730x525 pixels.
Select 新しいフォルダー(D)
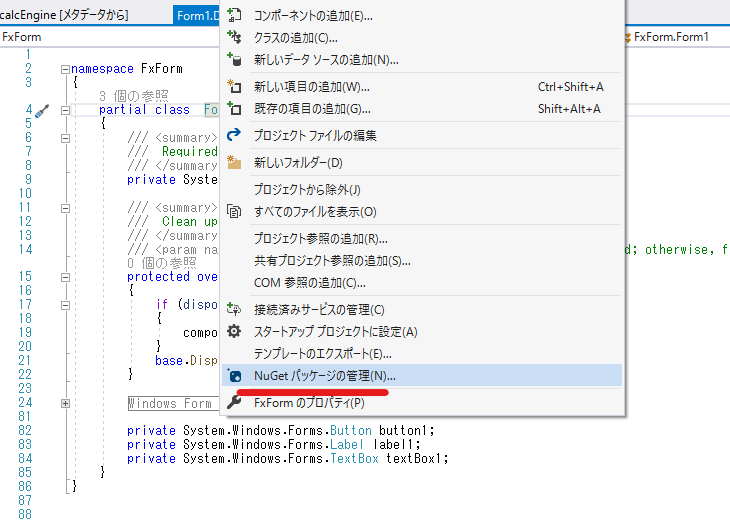tap(422, 162)
